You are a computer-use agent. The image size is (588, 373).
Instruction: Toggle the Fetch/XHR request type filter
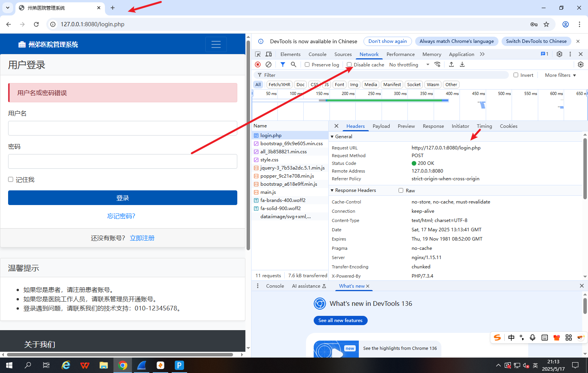(279, 85)
